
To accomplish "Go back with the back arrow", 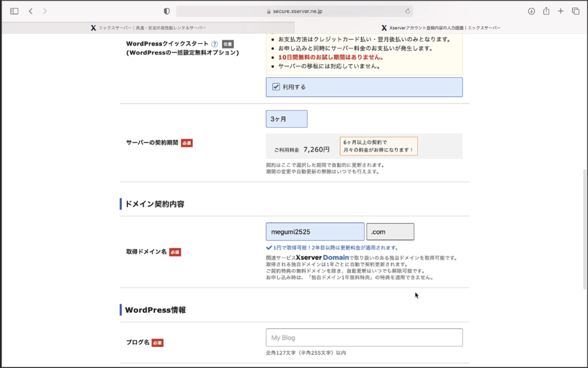I will pos(31,11).
